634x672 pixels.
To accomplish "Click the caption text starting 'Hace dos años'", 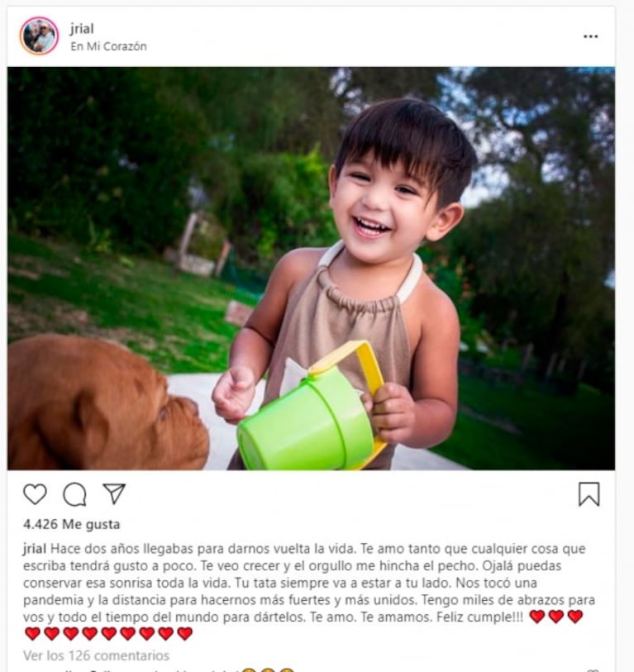I will click(308, 583).
